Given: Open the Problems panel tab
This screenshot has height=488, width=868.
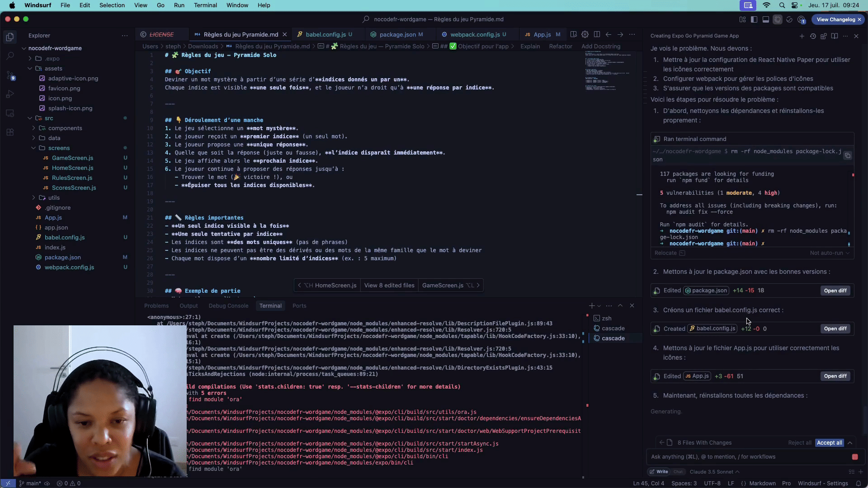Looking at the screenshot, I should point(156,306).
